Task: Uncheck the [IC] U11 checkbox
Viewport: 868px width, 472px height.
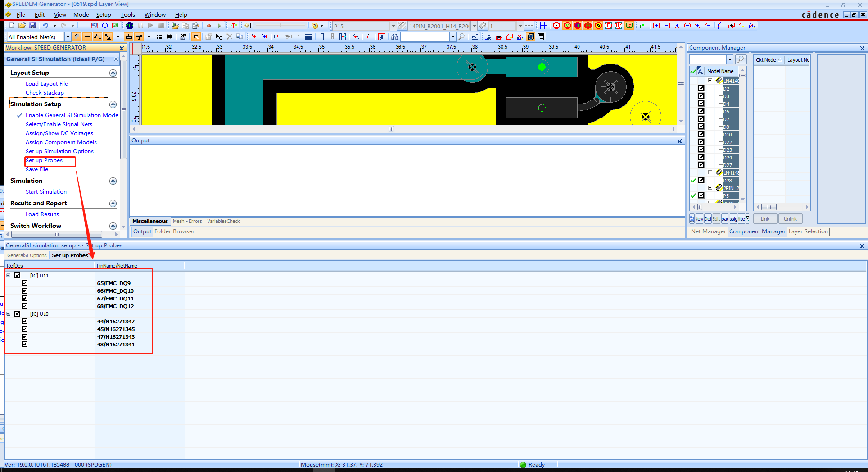Action: [x=18, y=276]
